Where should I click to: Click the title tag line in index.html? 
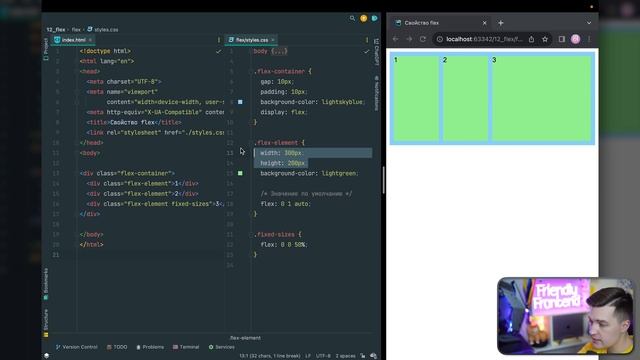coord(133,122)
